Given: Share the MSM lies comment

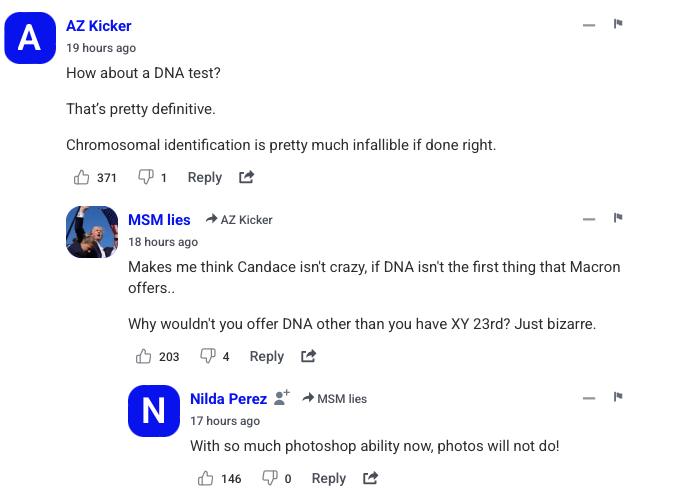Looking at the screenshot, I should click(308, 356).
